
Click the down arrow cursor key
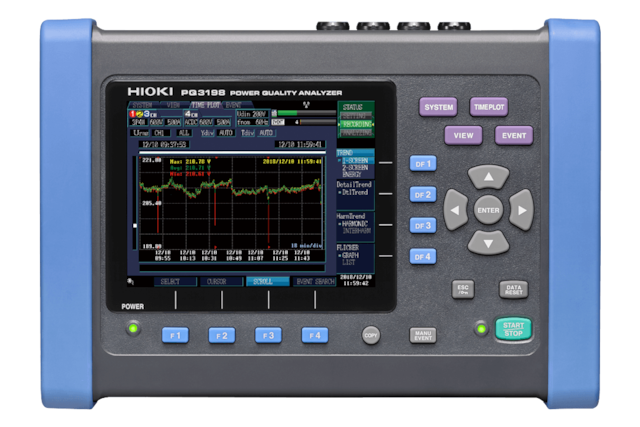[x=488, y=243]
